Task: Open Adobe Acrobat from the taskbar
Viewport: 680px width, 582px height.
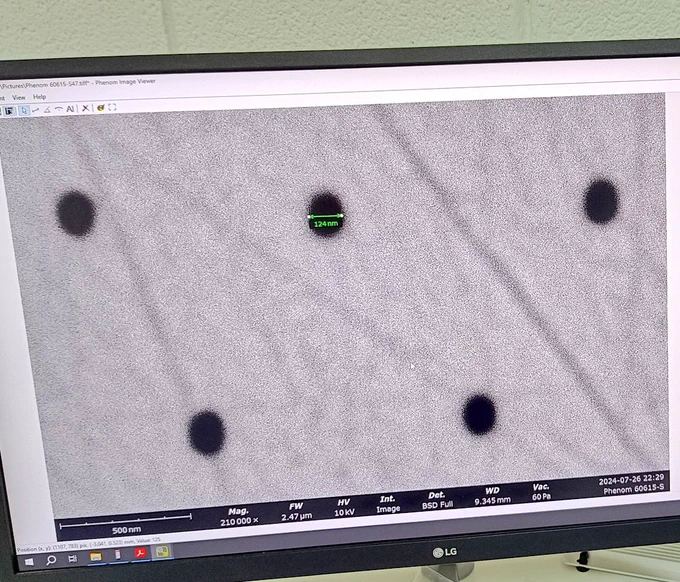Action: 140,553
